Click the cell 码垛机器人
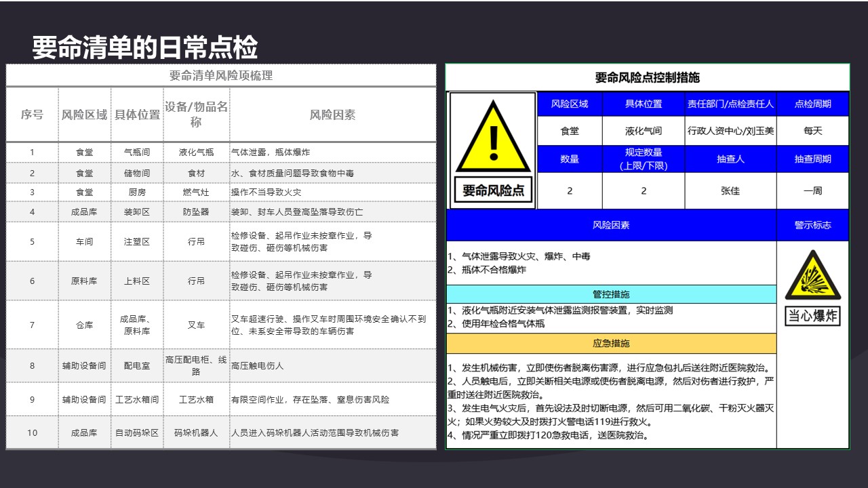The image size is (868, 488). (196, 433)
